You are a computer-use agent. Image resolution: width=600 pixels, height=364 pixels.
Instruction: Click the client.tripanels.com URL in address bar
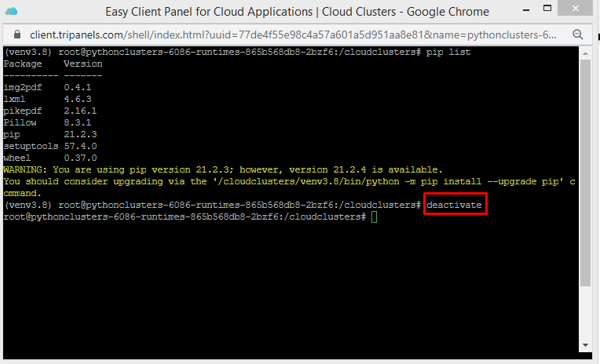[291, 35]
